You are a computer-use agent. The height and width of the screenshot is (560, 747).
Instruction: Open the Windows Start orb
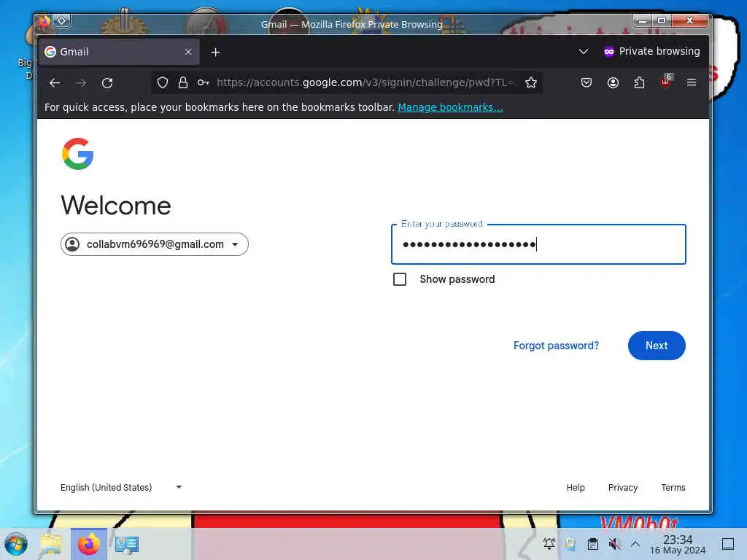point(16,544)
